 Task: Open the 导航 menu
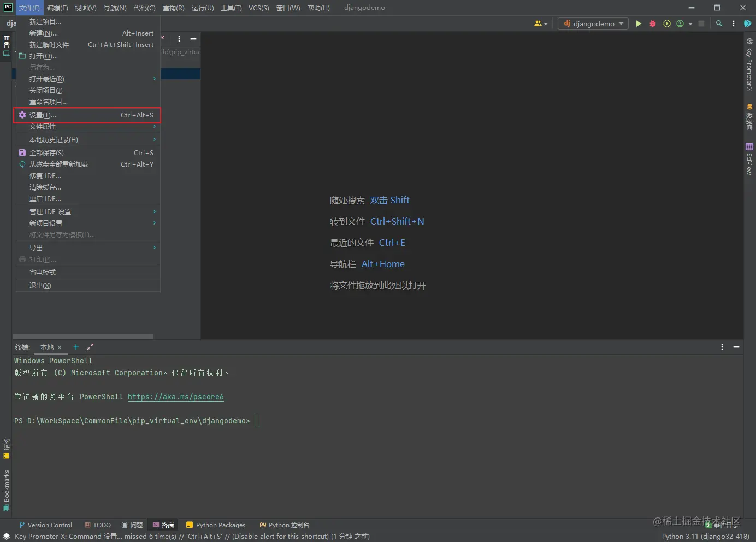[115, 8]
